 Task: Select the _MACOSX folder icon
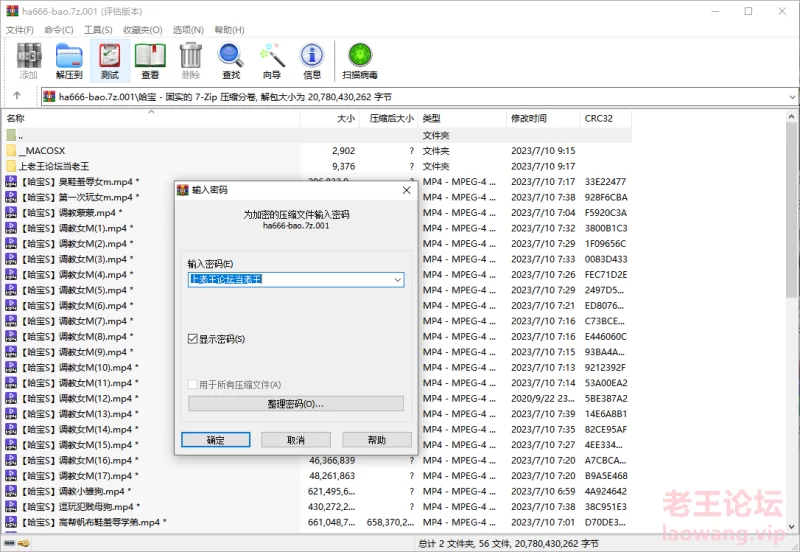pyautogui.click(x=11, y=150)
